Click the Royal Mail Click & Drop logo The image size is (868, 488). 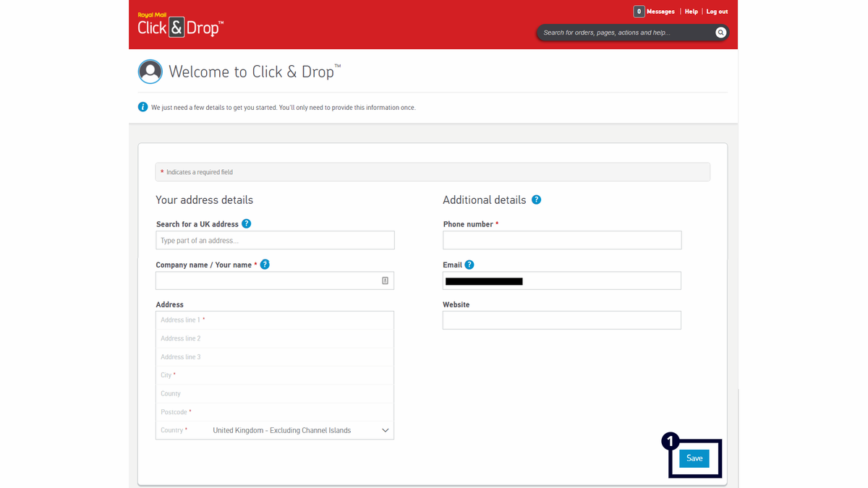(x=180, y=25)
